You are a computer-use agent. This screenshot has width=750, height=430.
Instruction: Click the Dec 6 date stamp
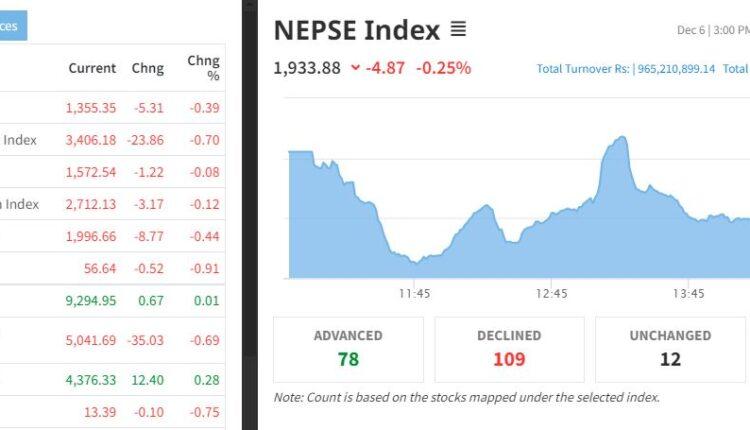click(690, 30)
